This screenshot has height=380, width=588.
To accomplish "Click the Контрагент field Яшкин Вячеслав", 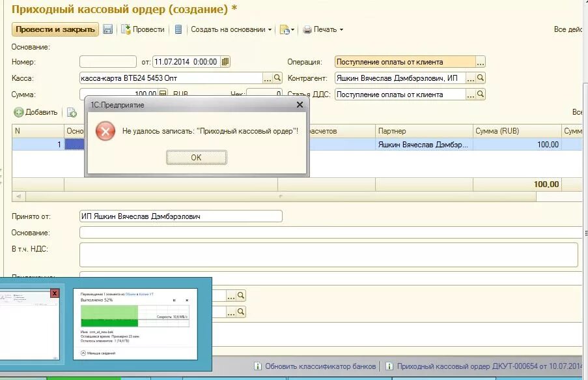I will click(400, 78).
